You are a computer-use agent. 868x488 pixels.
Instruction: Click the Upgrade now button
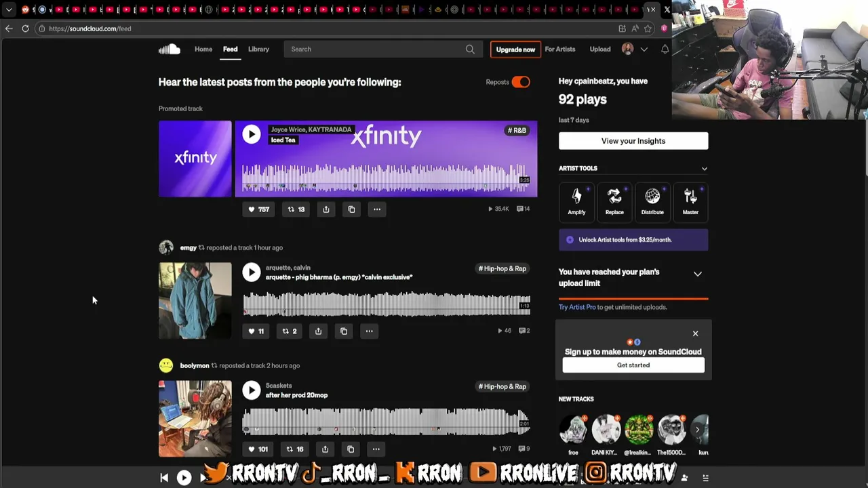point(515,49)
